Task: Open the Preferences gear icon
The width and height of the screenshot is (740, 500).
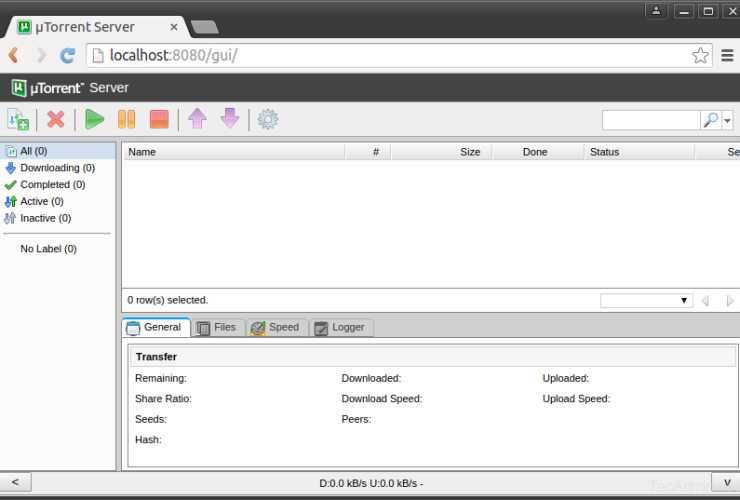Action: [268, 120]
